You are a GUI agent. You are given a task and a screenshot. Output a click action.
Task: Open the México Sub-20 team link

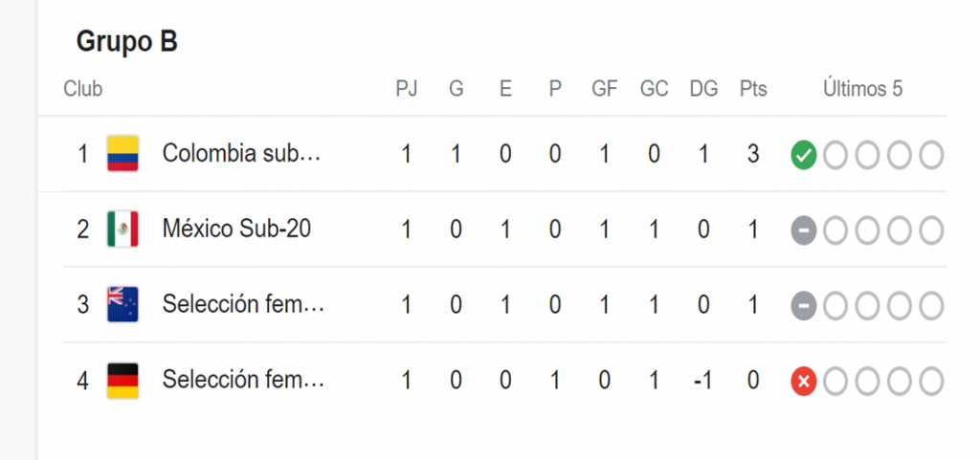237,230
